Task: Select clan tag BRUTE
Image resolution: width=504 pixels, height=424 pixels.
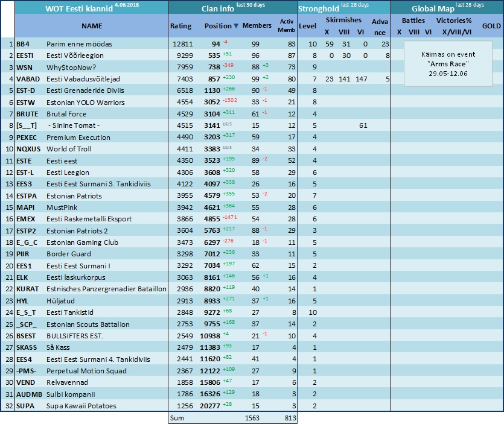Action: click(27, 114)
